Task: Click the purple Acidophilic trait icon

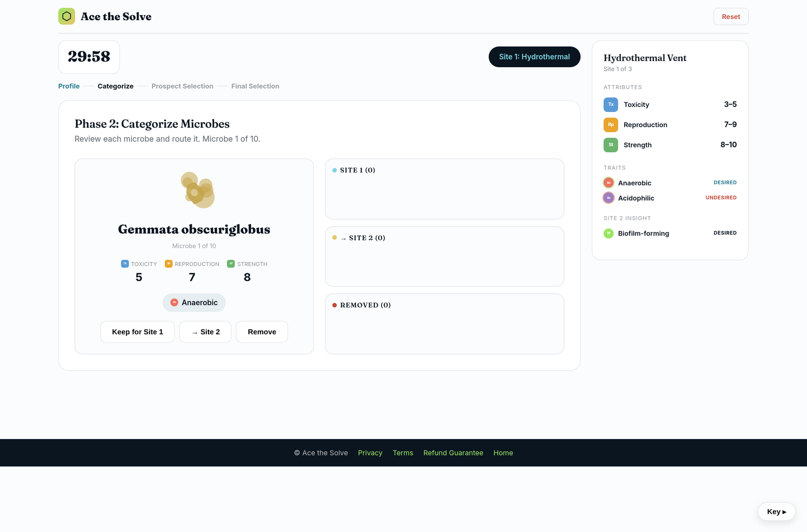Action: tap(609, 198)
